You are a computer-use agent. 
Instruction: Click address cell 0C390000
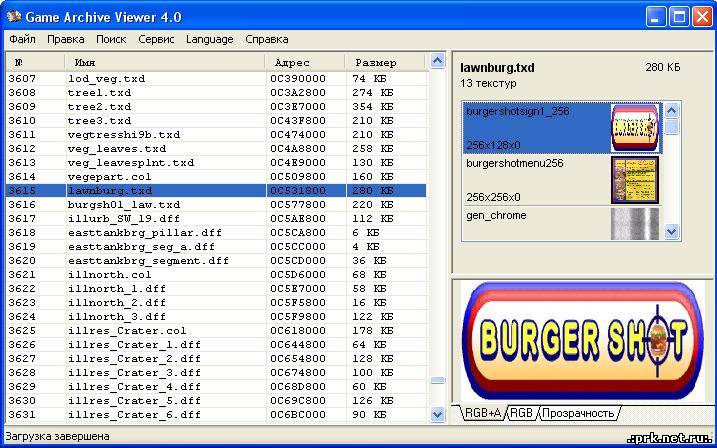298,79
